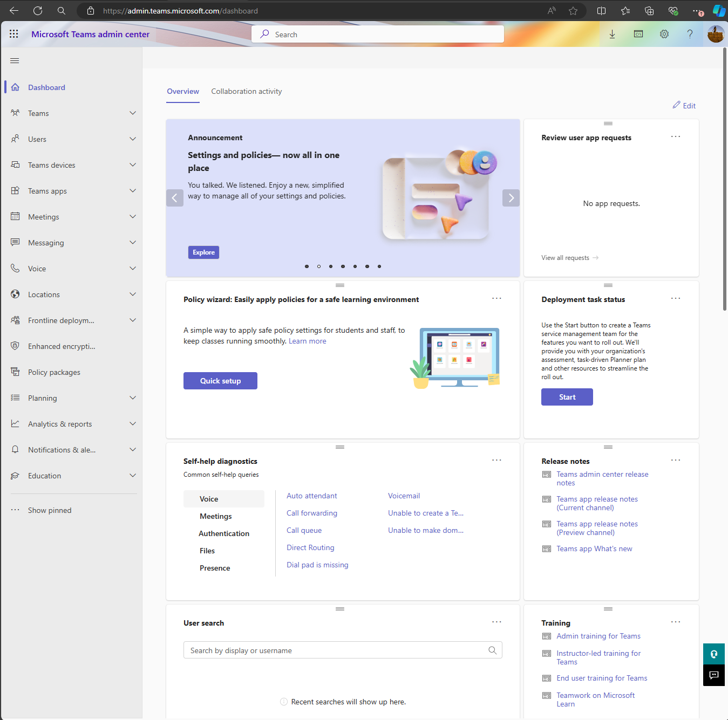Open the help icon in the header
The height and width of the screenshot is (720, 728).
pos(690,34)
